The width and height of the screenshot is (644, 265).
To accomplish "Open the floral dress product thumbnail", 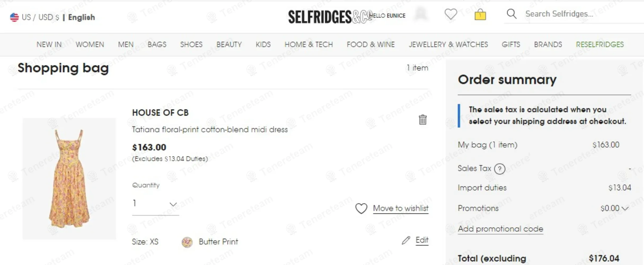I will tap(69, 178).
